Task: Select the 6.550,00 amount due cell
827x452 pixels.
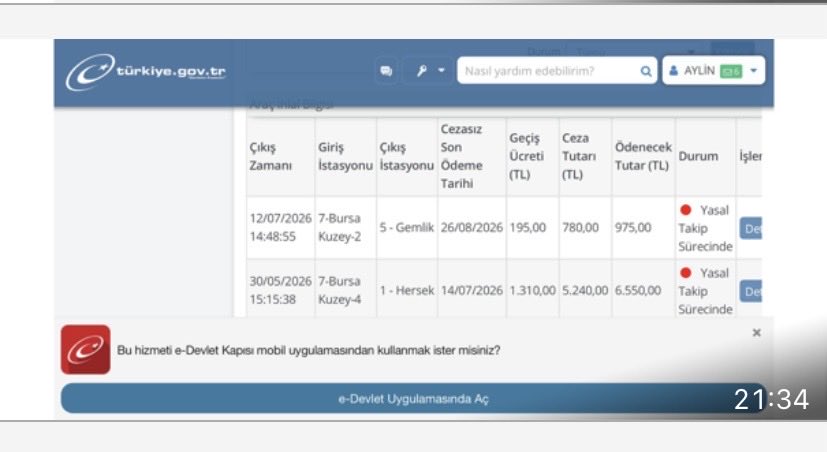Action: [x=643, y=290]
